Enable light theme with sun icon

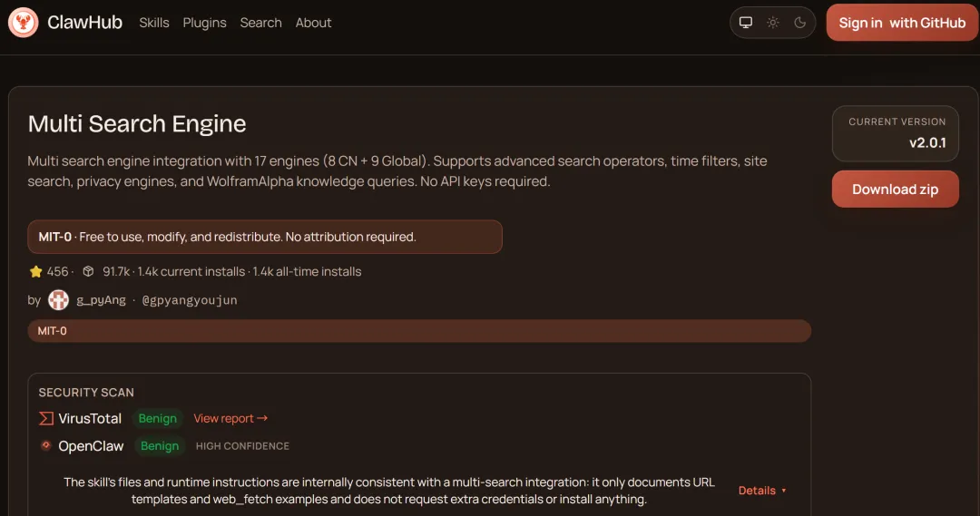[773, 23]
